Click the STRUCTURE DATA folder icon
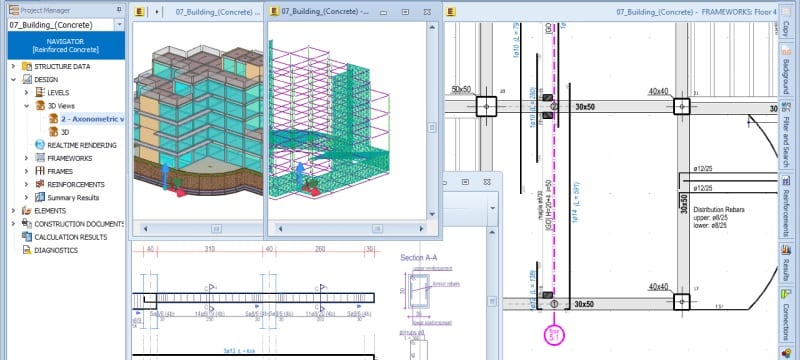The width and height of the screenshot is (800, 360). tap(27, 66)
